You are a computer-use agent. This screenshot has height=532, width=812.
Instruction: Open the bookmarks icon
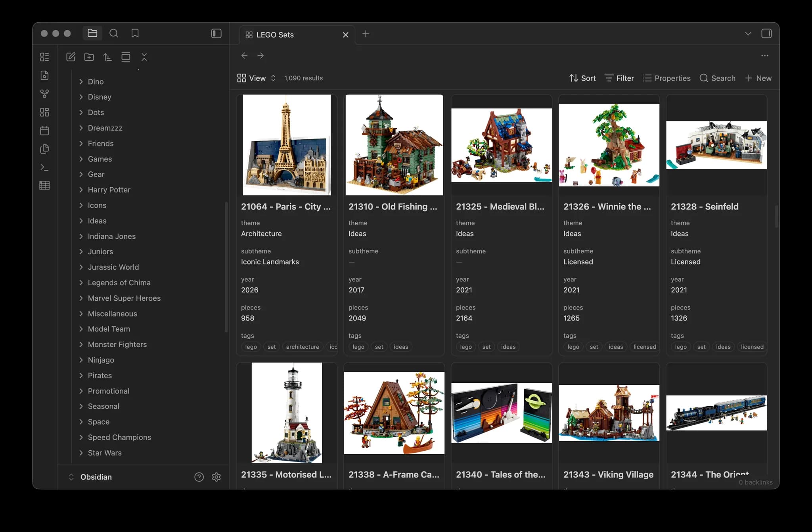point(135,33)
